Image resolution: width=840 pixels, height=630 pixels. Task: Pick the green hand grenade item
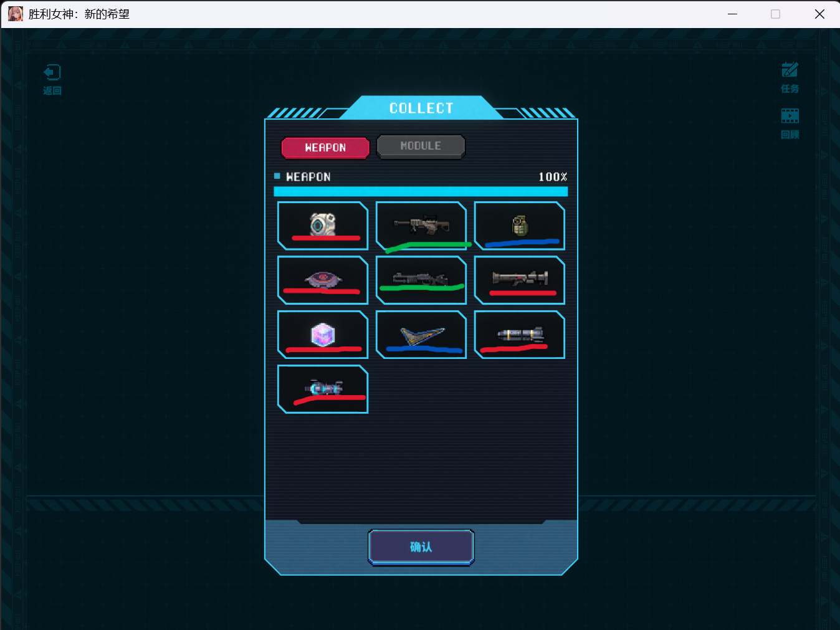(x=520, y=226)
